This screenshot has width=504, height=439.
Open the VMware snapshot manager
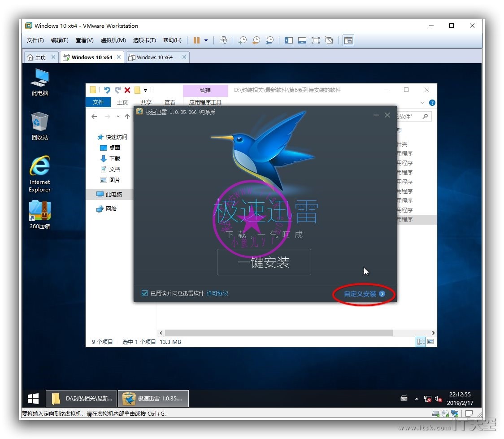tap(269, 40)
